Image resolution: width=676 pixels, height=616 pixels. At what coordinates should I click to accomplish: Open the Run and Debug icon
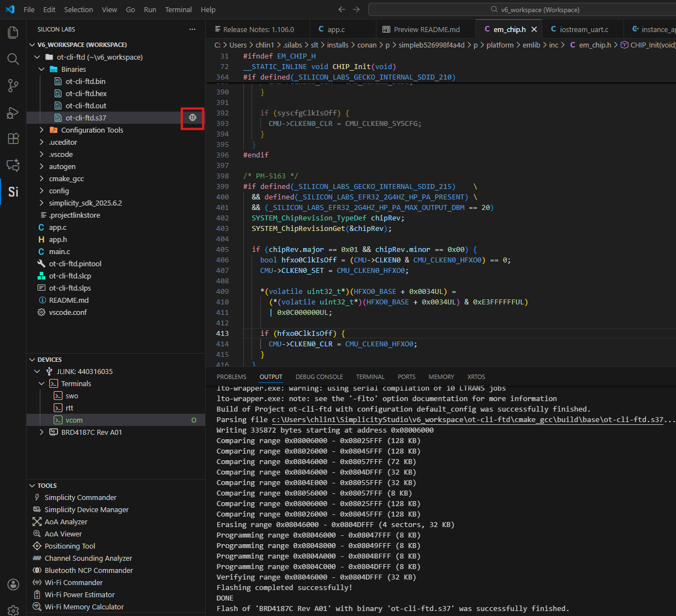click(13, 112)
